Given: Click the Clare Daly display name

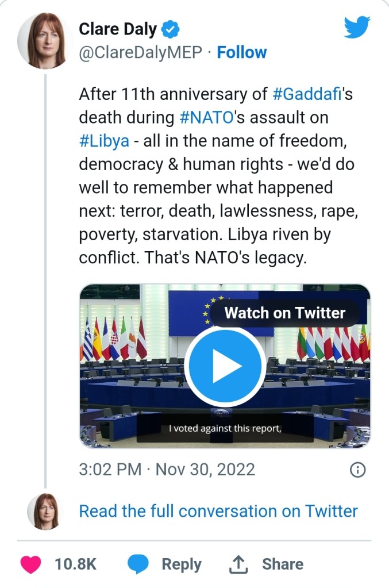Looking at the screenshot, I should (118, 29).
